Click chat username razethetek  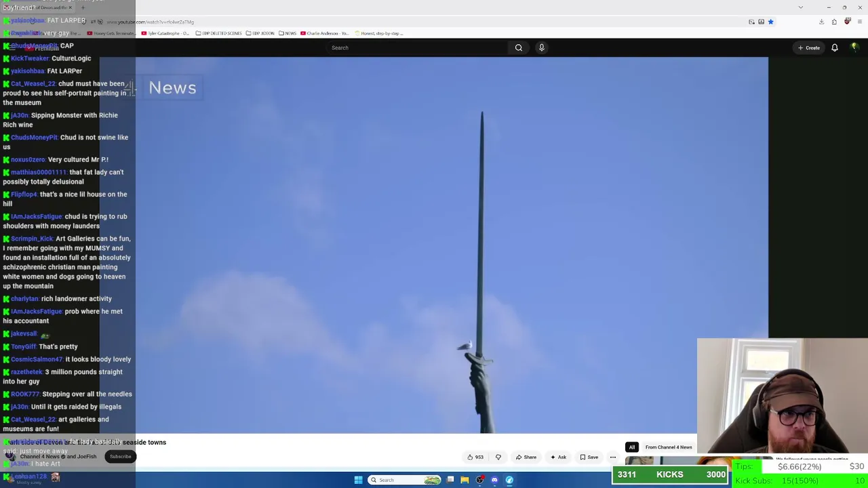pos(27,372)
